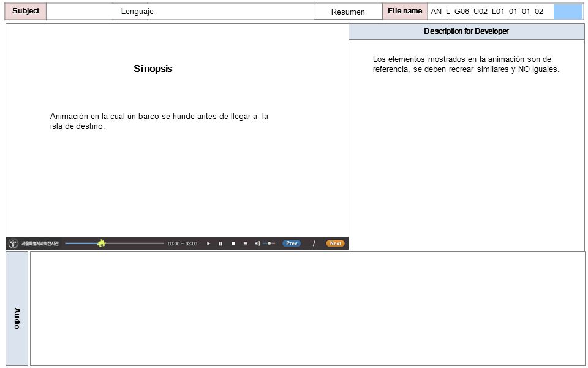588x368 pixels.
Task: Click the Audio side label
Action: (17, 309)
